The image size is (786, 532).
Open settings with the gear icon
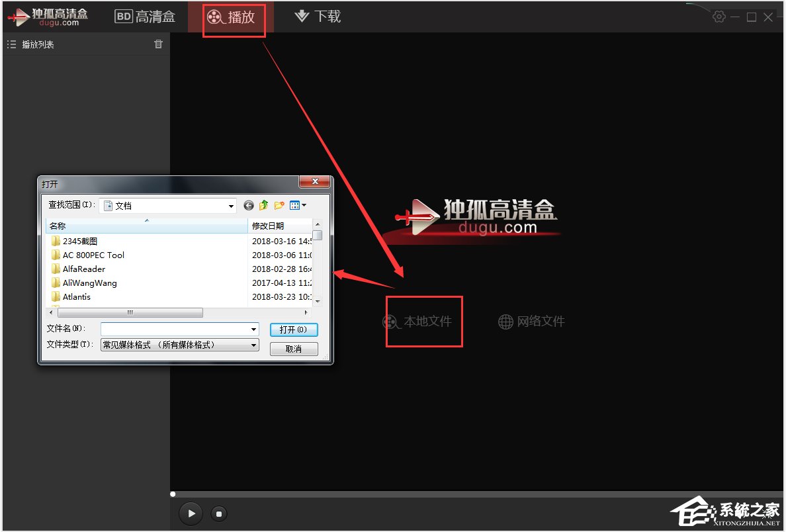point(719,17)
